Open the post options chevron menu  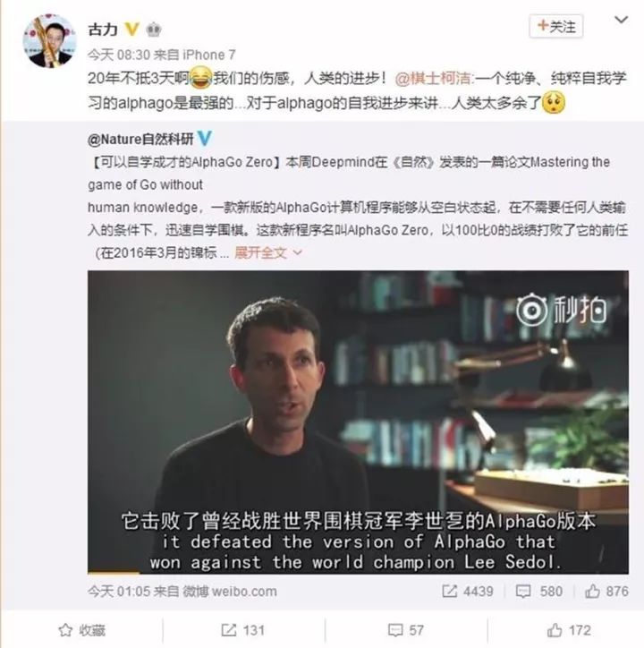(621, 20)
